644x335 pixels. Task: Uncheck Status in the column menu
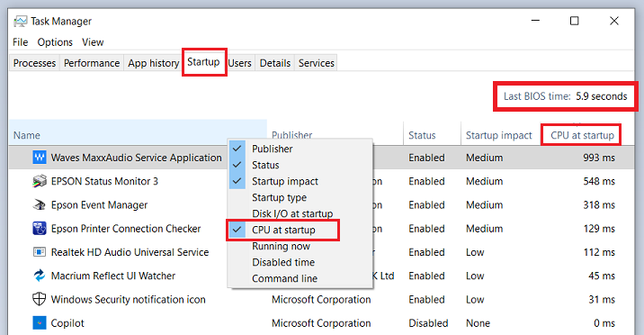(300, 165)
